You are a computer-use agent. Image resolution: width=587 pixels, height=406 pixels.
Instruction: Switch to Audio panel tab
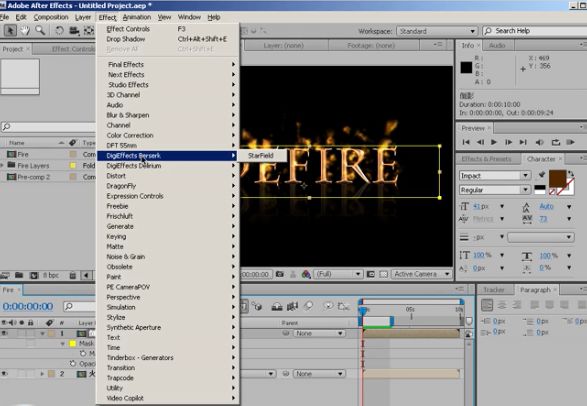(x=497, y=45)
